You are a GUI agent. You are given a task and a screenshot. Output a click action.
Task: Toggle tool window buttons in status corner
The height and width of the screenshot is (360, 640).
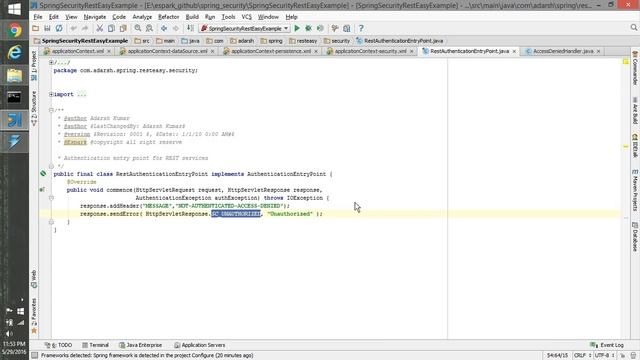click(35, 356)
